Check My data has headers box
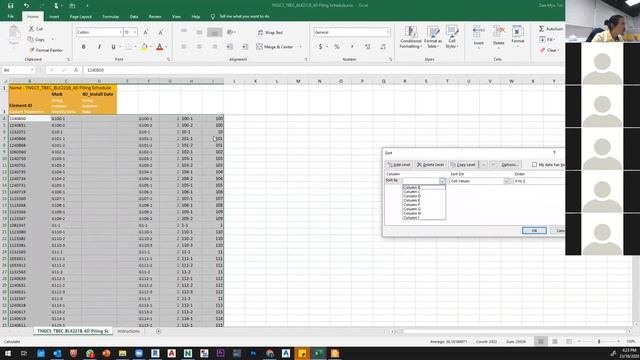 [x=534, y=164]
